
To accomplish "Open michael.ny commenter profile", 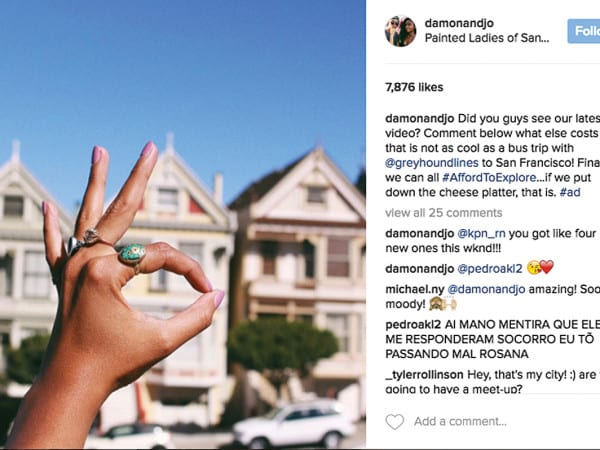I will click(414, 289).
